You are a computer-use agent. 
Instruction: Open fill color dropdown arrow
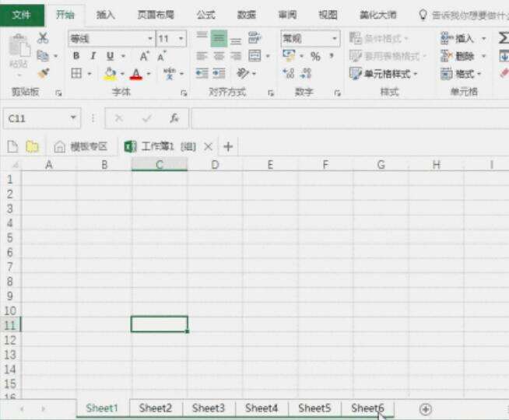tap(122, 74)
